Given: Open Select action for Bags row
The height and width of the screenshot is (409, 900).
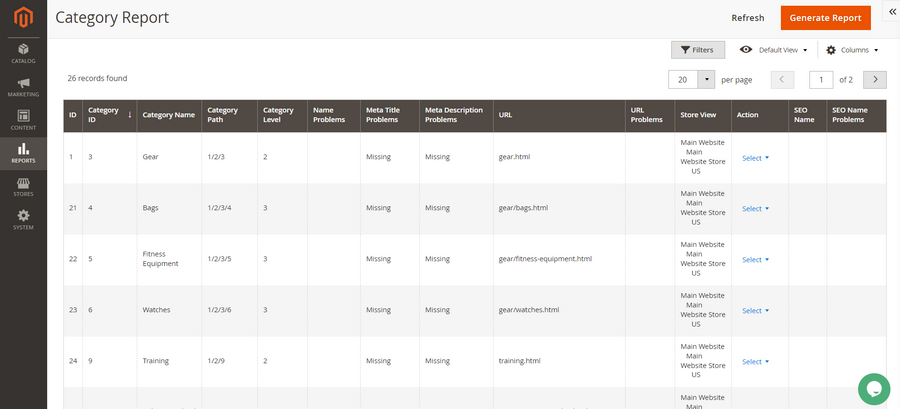Looking at the screenshot, I should point(755,209).
